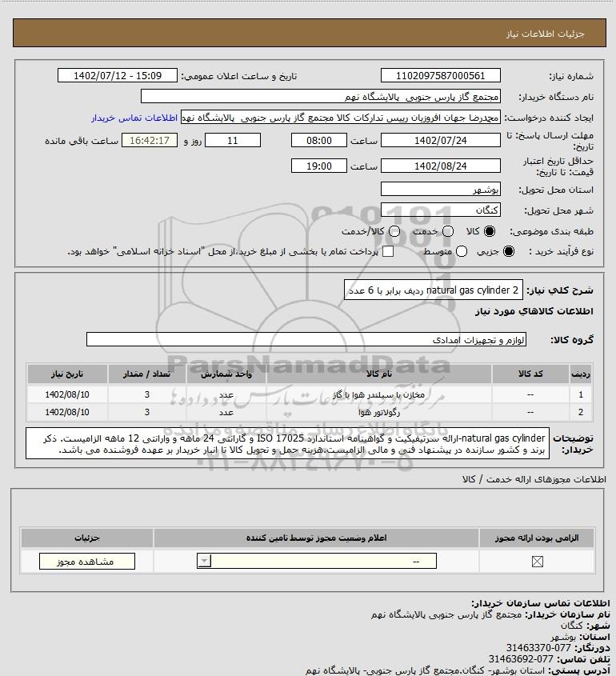The image size is (616, 676).
Task: Click the request creator field
Action: coord(341,118)
